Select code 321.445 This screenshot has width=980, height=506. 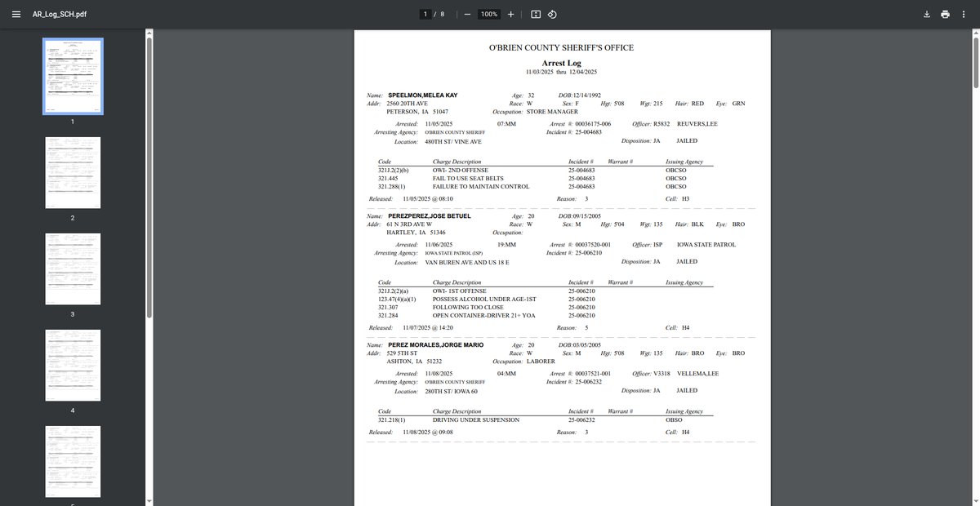(388, 178)
